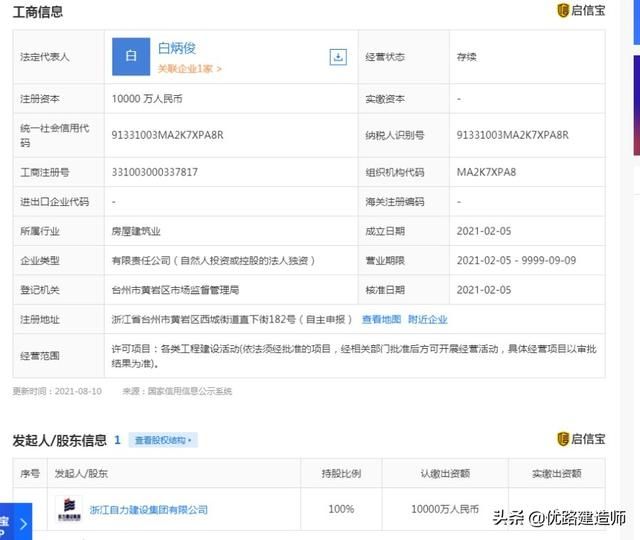The width and height of the screenshot is (640, 540).
Task: Click the blue 白 avatar square
Action: [130, 57]
